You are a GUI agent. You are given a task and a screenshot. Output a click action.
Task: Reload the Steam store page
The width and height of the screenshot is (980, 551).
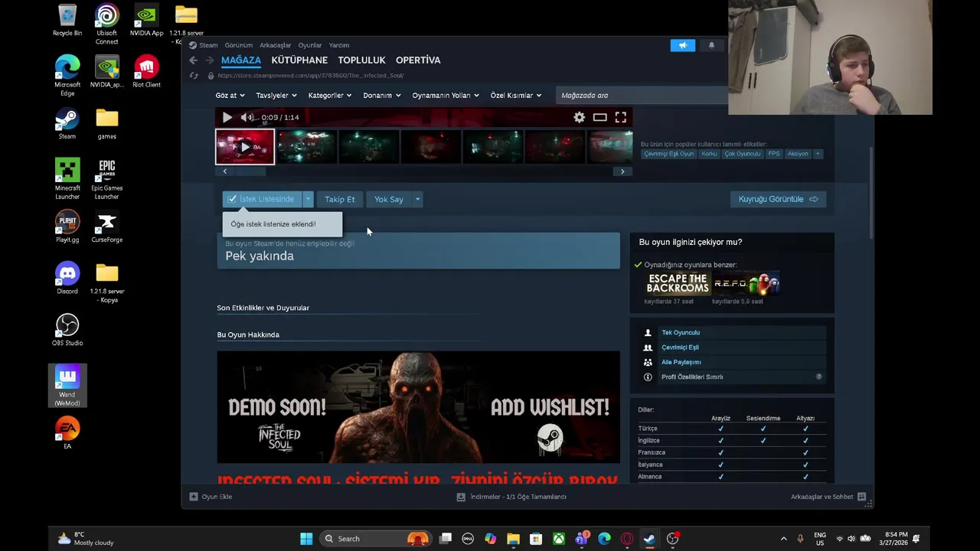tap(194, 76)
